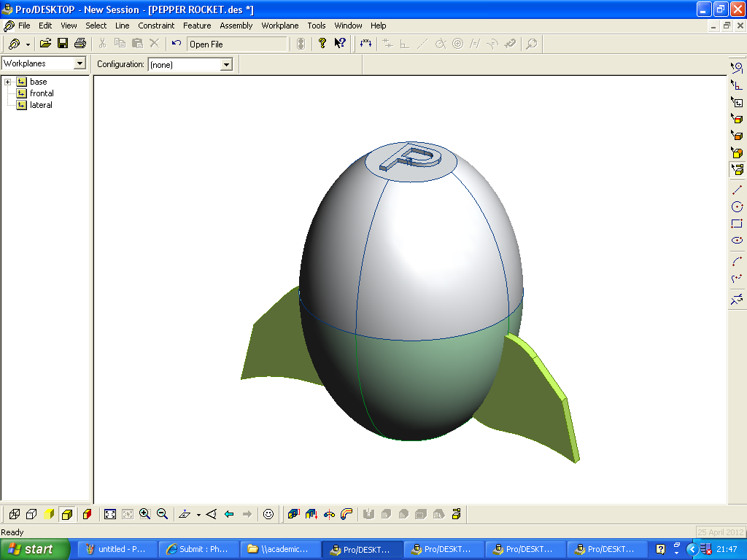Viewport: 747px width, 560px height.
Task: Open the Constraint menu
Action: point(155,26)
